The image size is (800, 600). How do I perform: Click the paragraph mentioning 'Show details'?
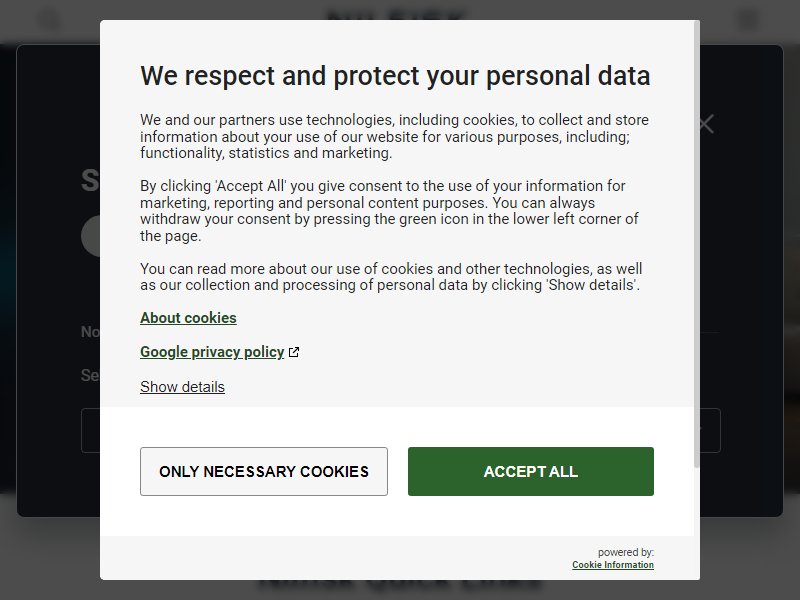[391, 277]
